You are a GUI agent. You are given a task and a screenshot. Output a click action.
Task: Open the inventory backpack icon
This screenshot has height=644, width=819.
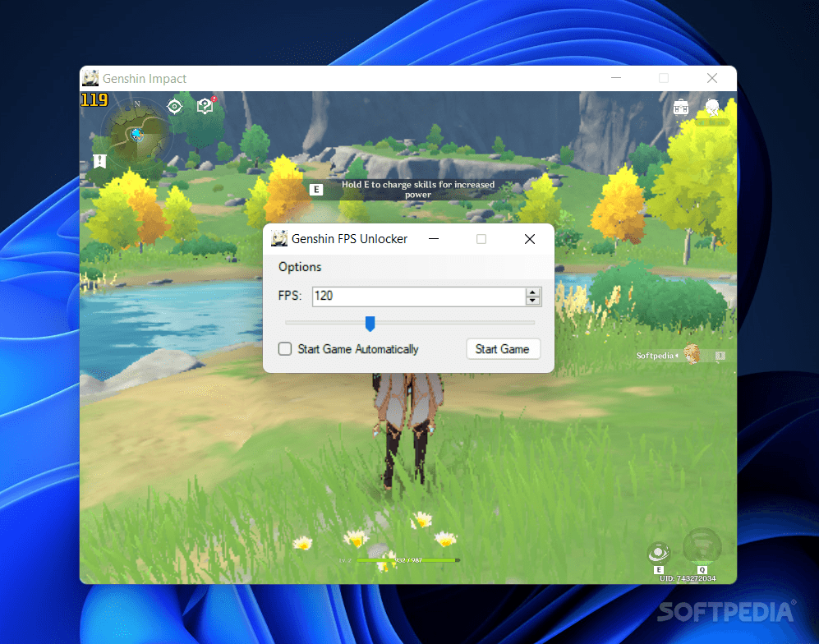click(681, 108)
